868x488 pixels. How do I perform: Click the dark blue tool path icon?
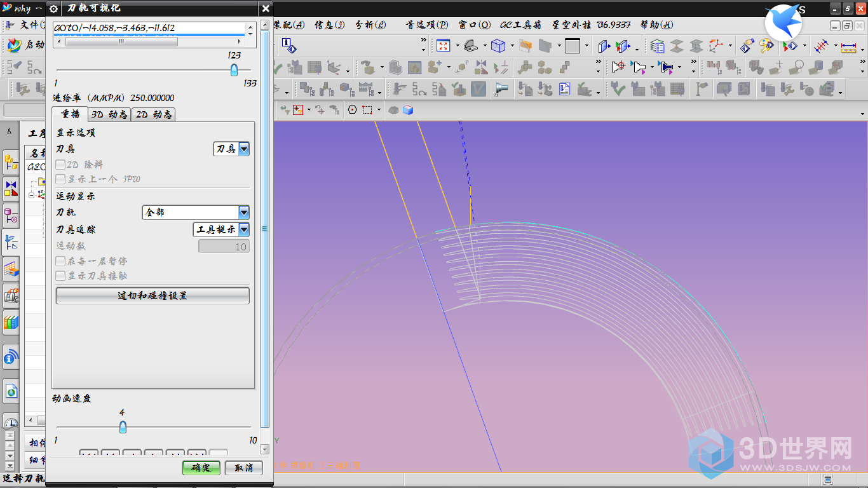coord(666,67)
